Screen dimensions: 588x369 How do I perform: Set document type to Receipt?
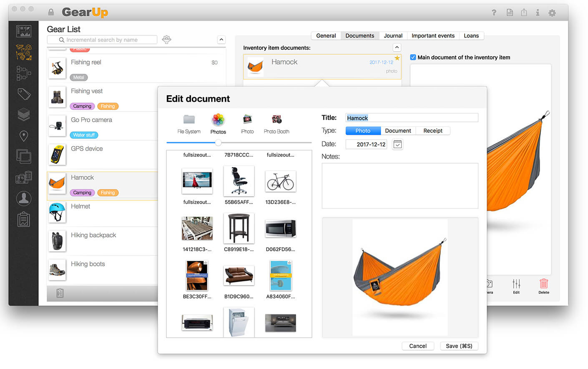pyautogui.click(x=432, y=131)
